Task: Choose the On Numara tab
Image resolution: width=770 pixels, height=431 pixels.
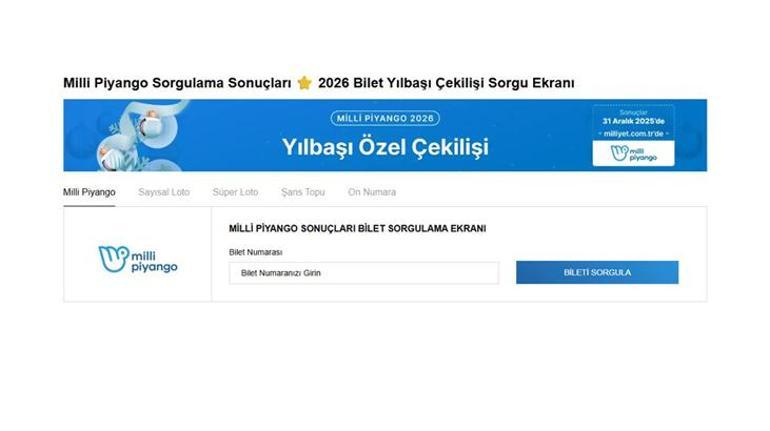Action: tap(372, 192)
